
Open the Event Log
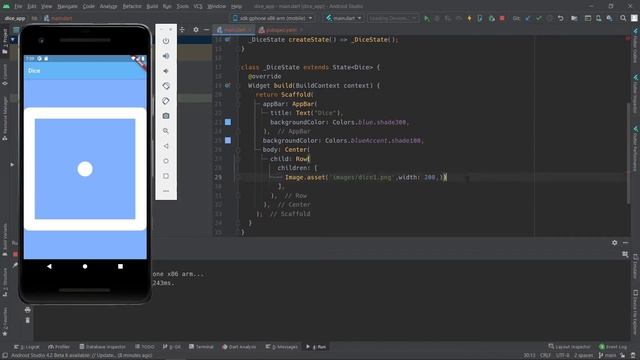point(613,347)
